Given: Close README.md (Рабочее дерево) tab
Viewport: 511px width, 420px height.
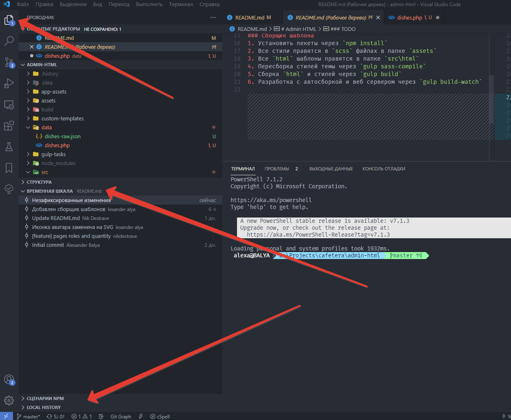Looking at the screenshot, I should [x=378, y=18].
